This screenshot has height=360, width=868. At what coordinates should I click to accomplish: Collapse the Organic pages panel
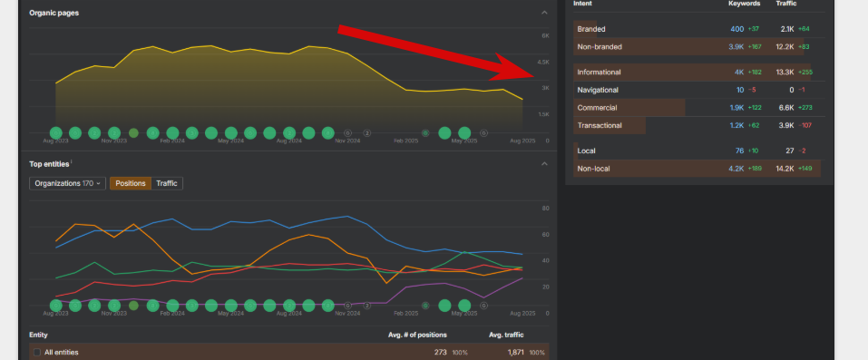point(544,13)
